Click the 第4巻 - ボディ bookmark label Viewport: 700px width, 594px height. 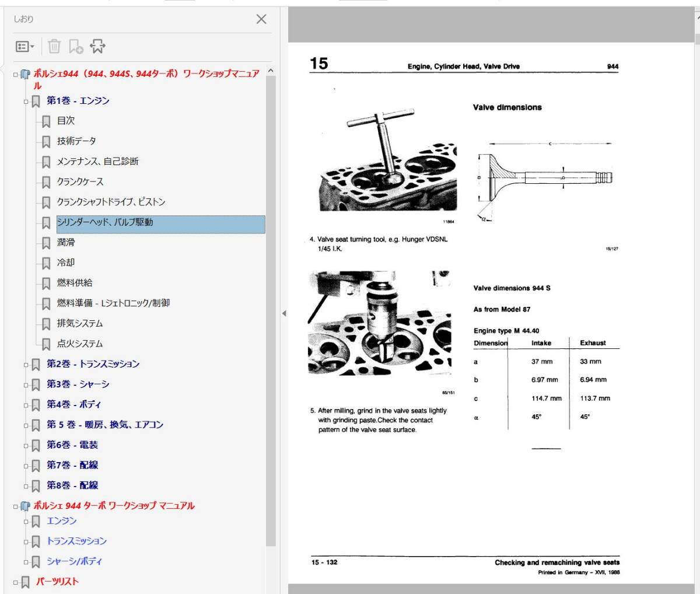click(74, 404)
